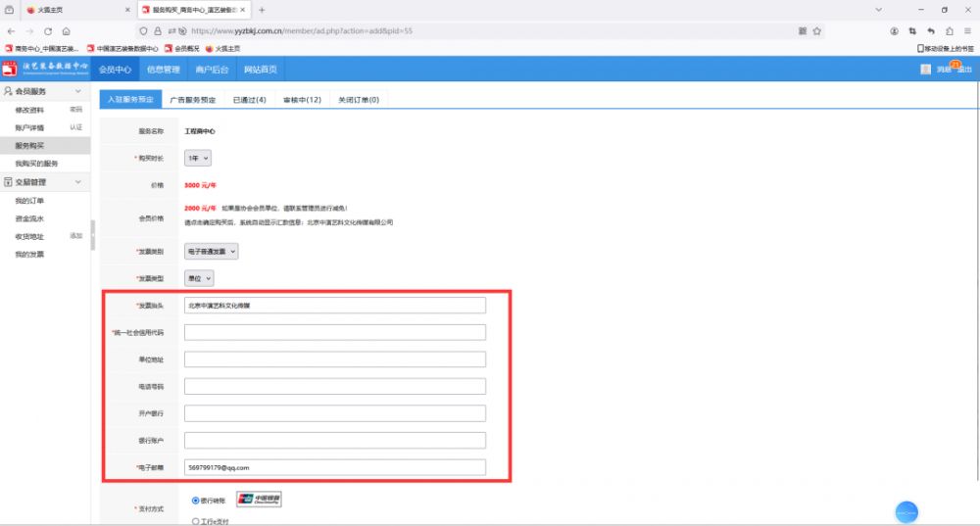The height and width of the screenshot is (526, 980).
Task: Click the blue floating round button
Action: point(906,512)
